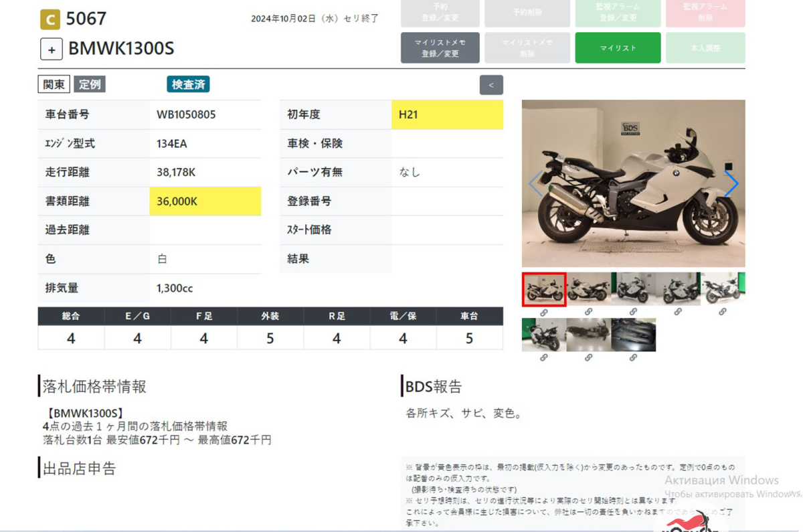
Task: Click 車台 score value 5
Action: point(470,338)
